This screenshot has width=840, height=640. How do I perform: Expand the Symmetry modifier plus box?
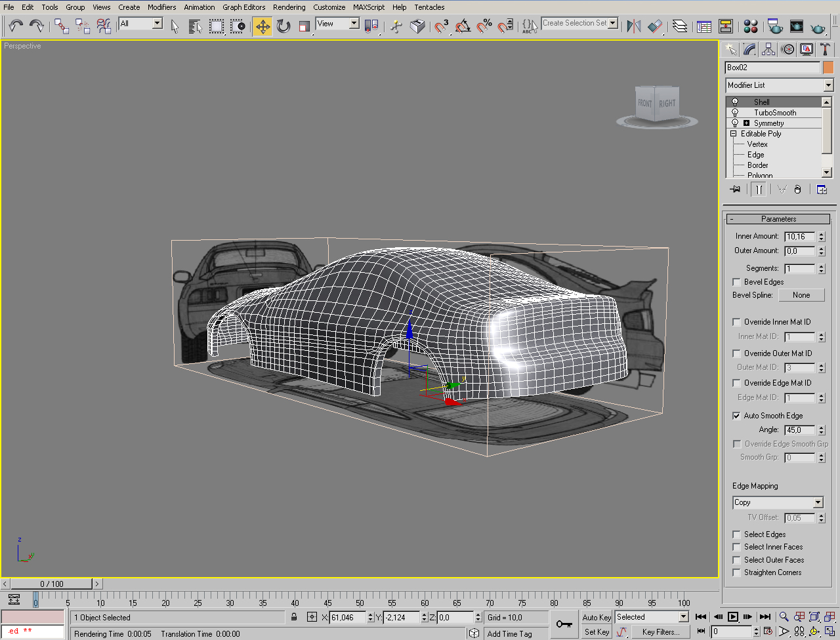[x=746, y=123]
